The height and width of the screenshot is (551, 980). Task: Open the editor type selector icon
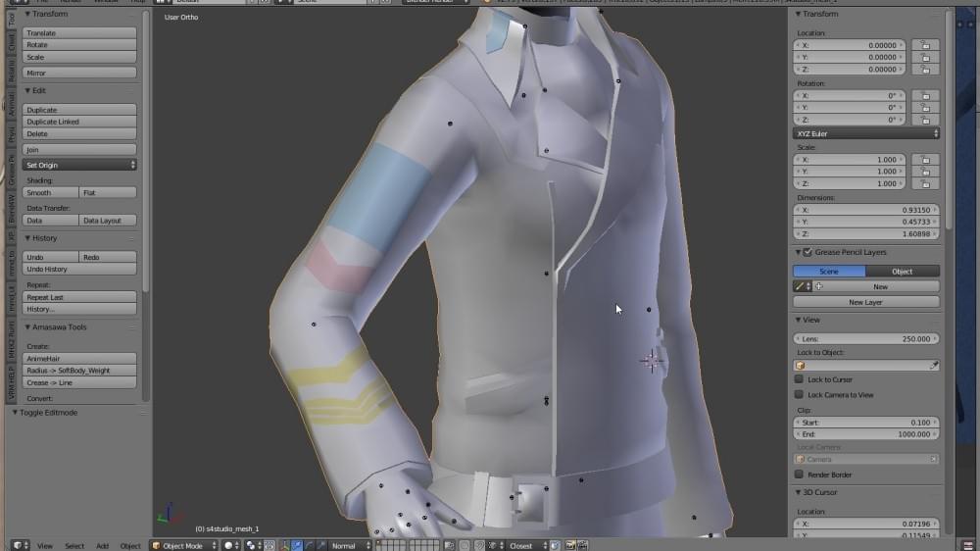(x=20, y=545)
